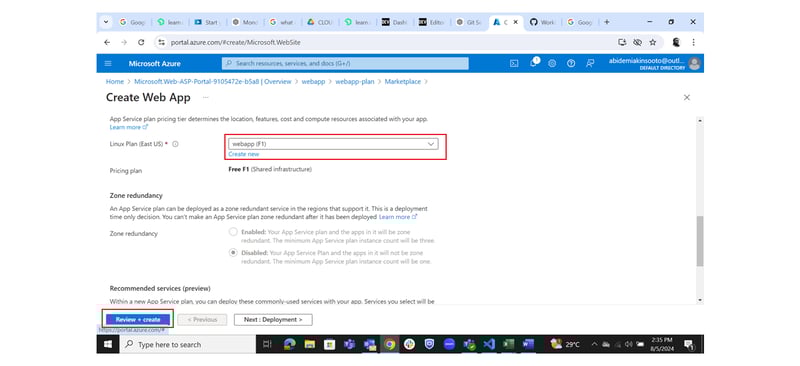800x366 pixels.
Task: Open the Chrome profile icon
Action: [677, 42]
